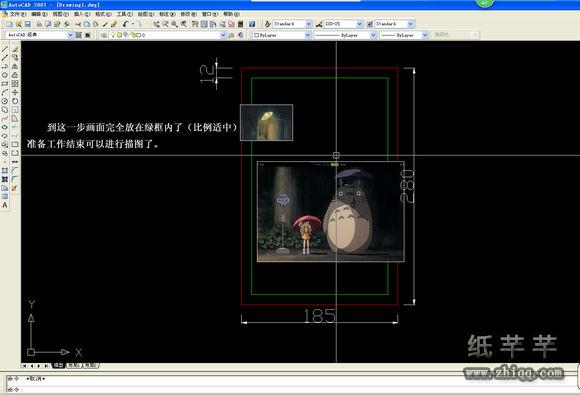
Task: Choose the Rectangle draw tool
Action: (x=5, y=84)
